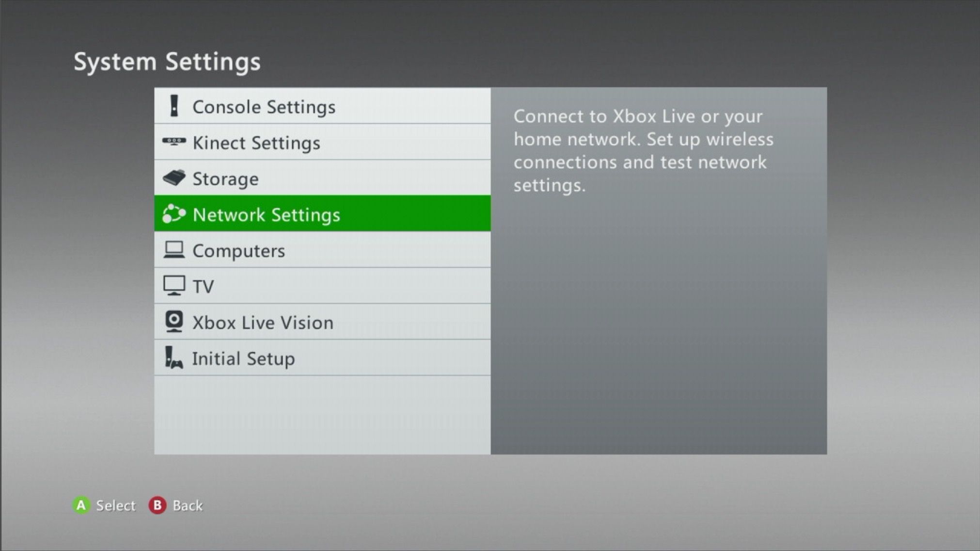Toggle Network Settings selection highlight
Screen dimensions: 980x551
322,214
